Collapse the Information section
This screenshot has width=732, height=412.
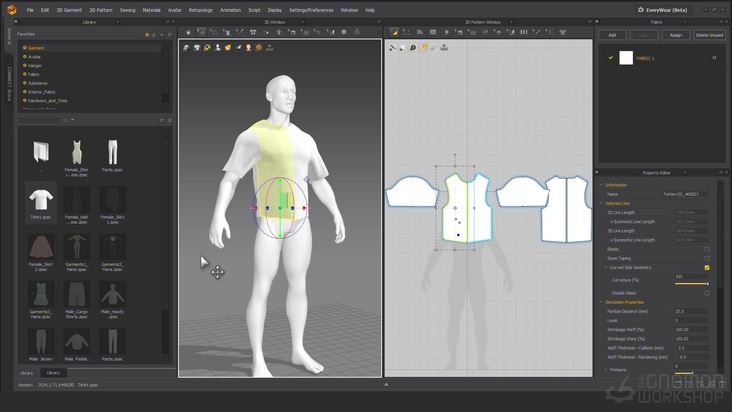[x=601, y=185]
